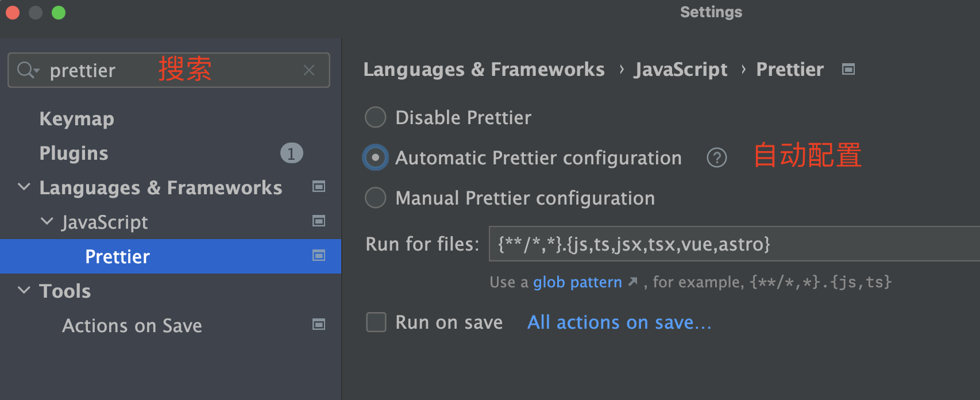Image resolution: width=980 pixels, height=400 pixels.
Task: Collapse Languages & Frameworks tree node
Action: (24, 187)
